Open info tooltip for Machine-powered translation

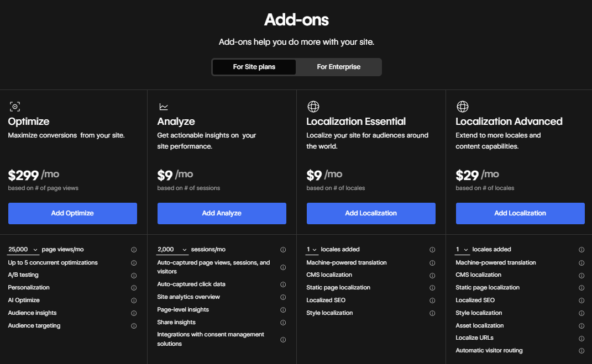[432, 262]
